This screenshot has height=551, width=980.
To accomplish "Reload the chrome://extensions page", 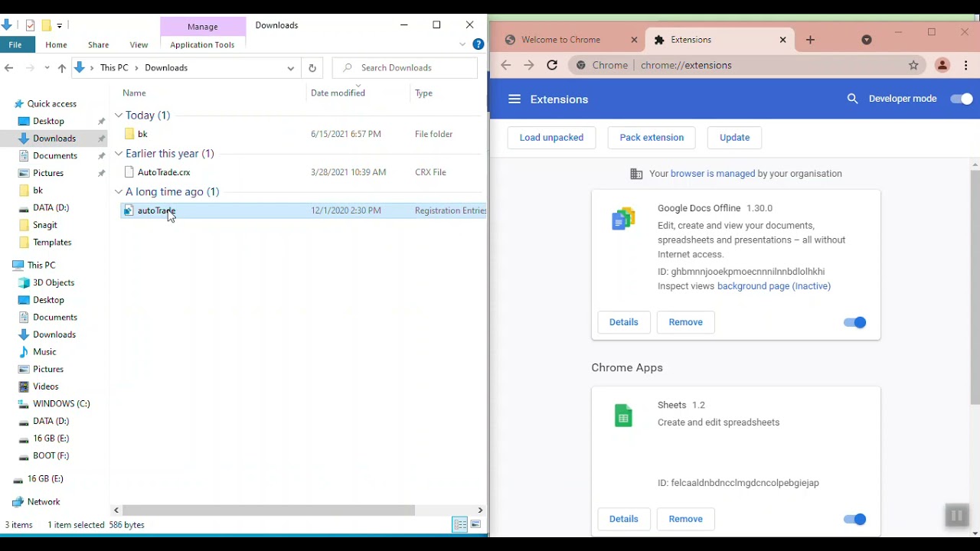I will (552, 65).
